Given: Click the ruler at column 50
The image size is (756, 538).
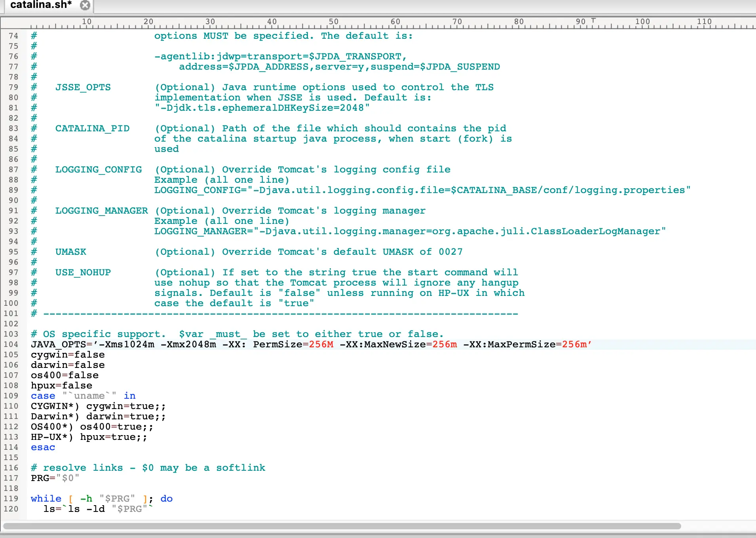Looking at the screenshot, I should (334, 22).
